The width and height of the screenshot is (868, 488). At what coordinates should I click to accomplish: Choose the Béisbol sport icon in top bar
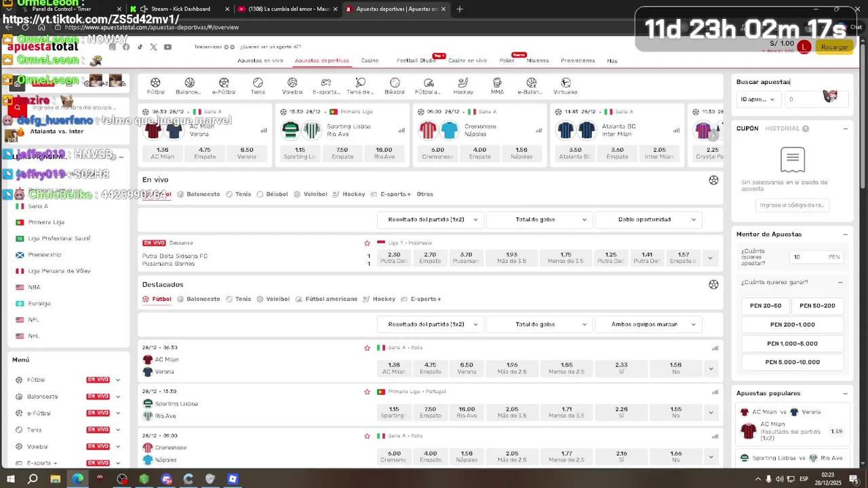(x=395, y=83)
